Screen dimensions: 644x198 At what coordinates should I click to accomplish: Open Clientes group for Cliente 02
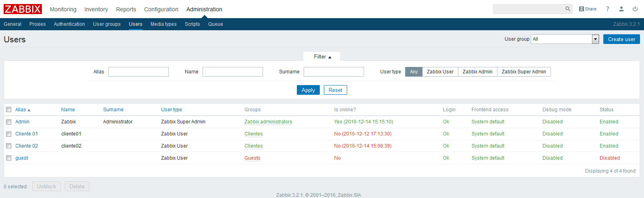(x=254, y=146)
